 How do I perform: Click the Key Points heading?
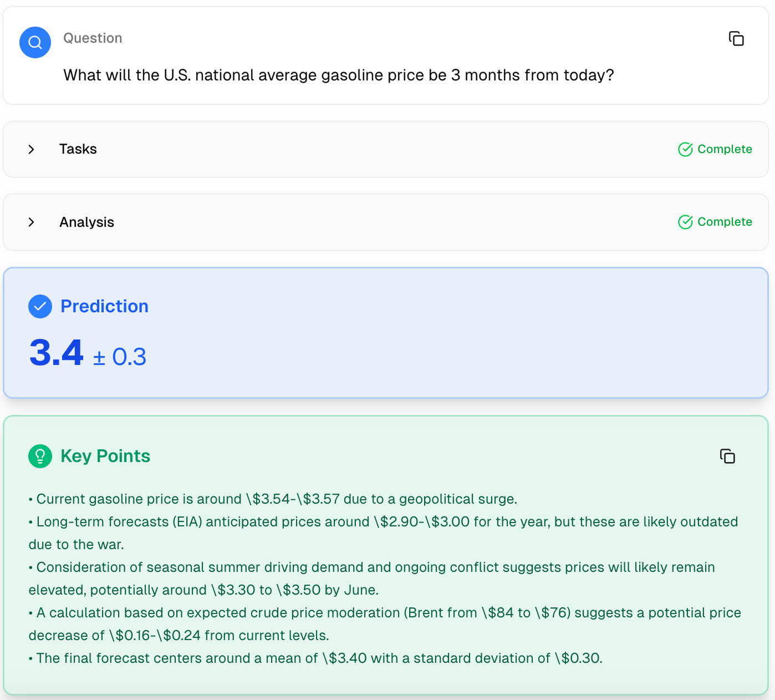click(105, 456)
